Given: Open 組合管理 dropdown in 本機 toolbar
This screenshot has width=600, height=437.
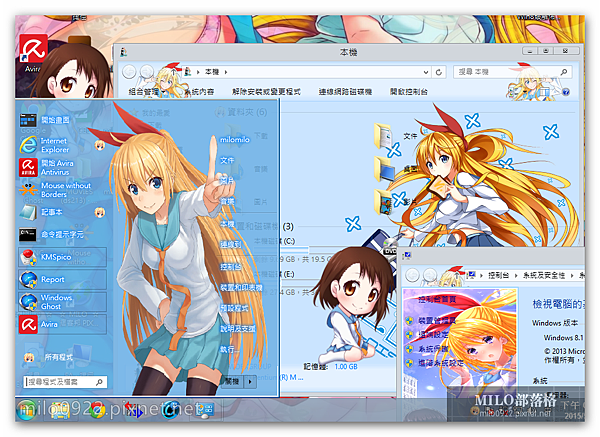Looking at the screenshot, I should [147, 92].
